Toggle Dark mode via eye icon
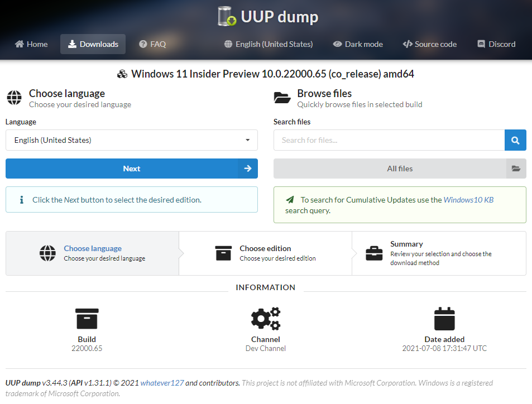 click(337, 44)
